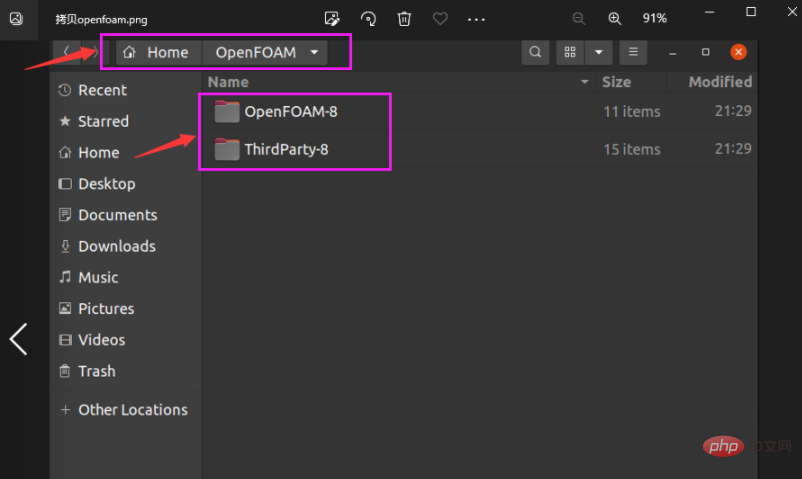Maximize the Files window
This screenshot has height=479, width=802.
[x=705, y=52]
